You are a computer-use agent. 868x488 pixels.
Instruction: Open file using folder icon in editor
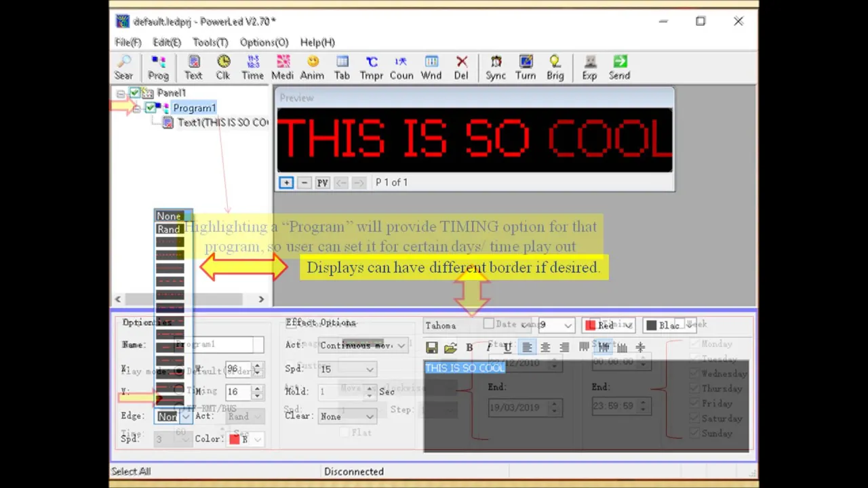coord(450,347)
